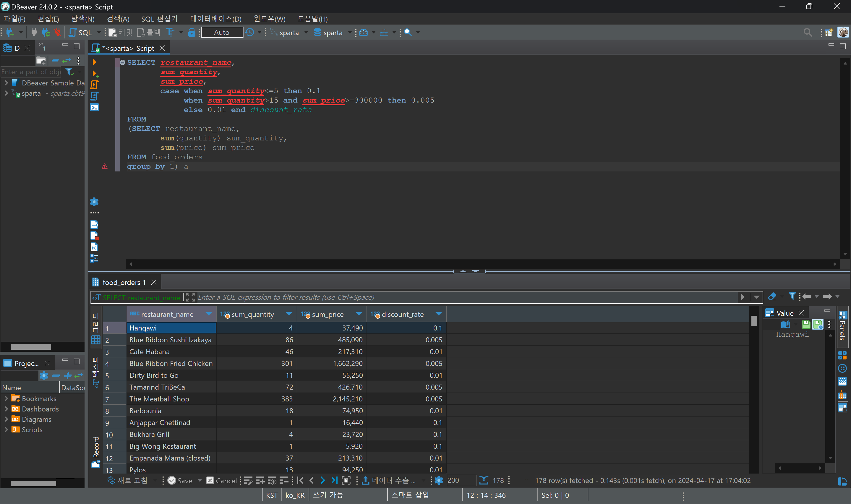Click the Execute script icon in editor sidebar
Screen dimensions: 851x504
point(94,85)
